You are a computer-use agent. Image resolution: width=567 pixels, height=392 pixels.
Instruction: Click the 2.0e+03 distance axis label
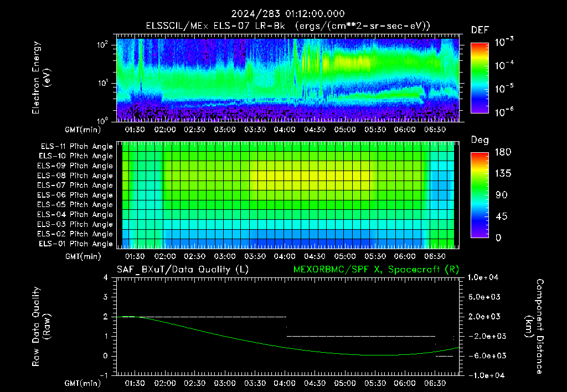(484, 316)
